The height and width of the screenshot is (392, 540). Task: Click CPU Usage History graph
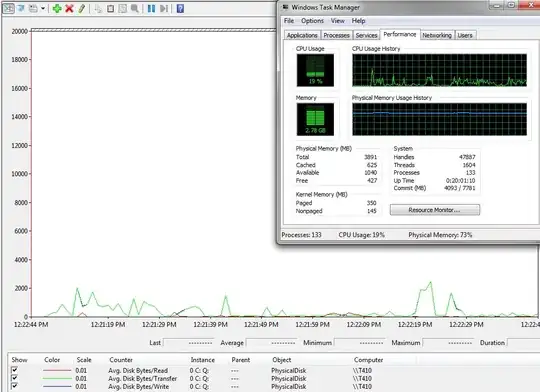pos(439,70)
